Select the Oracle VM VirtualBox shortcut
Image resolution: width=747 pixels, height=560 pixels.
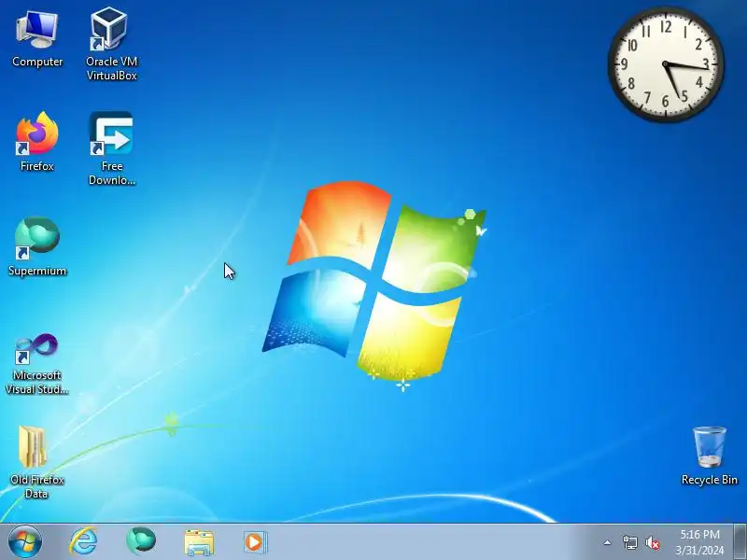(111, 44)
